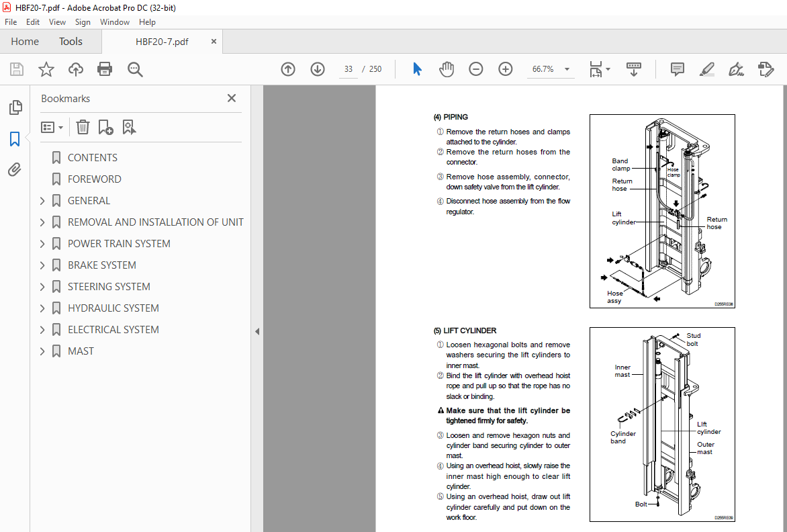Zoom in with plus button
This screenshot has height=532, width=787.
tap(506, 69)
